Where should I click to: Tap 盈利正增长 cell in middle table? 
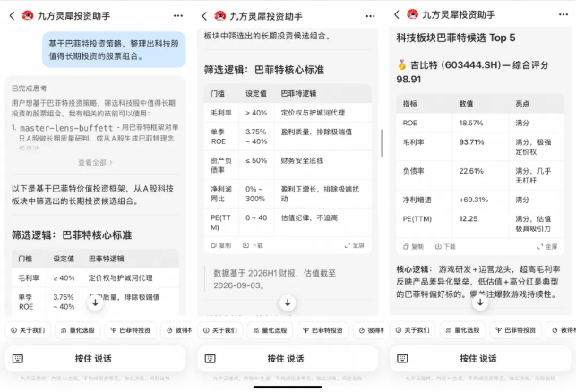(322, 194)
